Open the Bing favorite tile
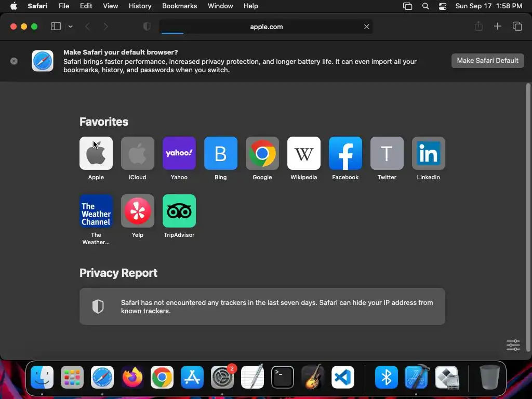This screenshot has width=532, height=399. coord(220,153)
